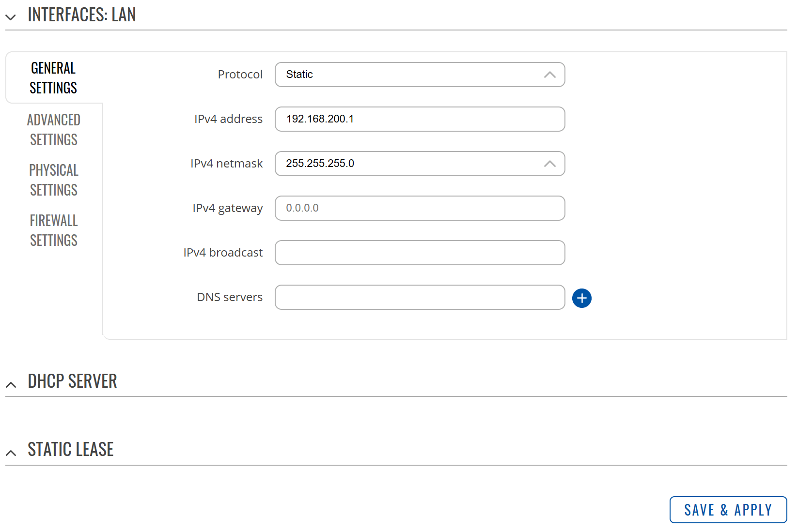Click the empty IPv4 broadcast field
The width and height of the screenshot is (798, 532).
click(x=420, y=253)
